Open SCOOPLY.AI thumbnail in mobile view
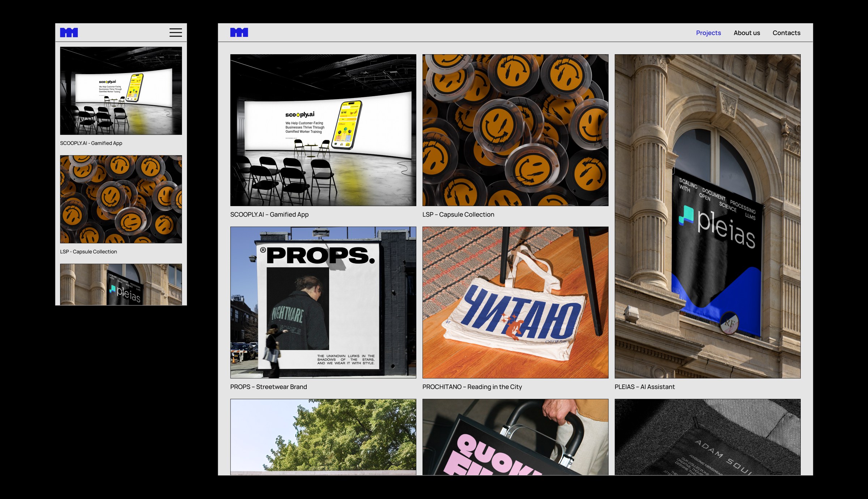 click(x=121, y=91)
